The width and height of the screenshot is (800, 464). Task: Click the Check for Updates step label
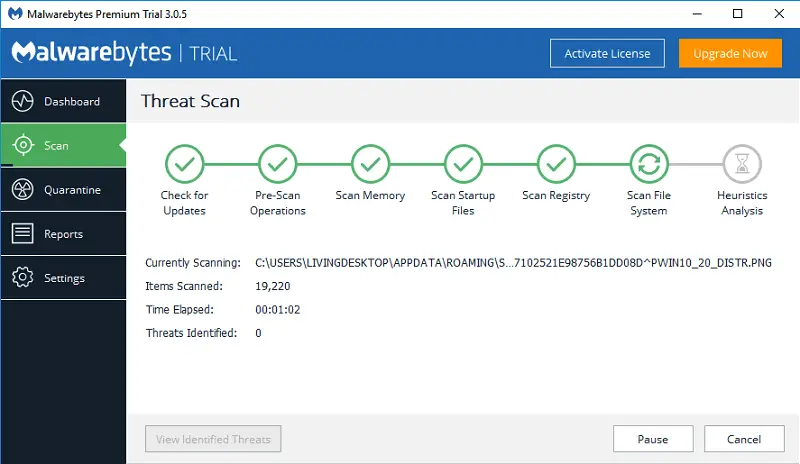(184, 203)
